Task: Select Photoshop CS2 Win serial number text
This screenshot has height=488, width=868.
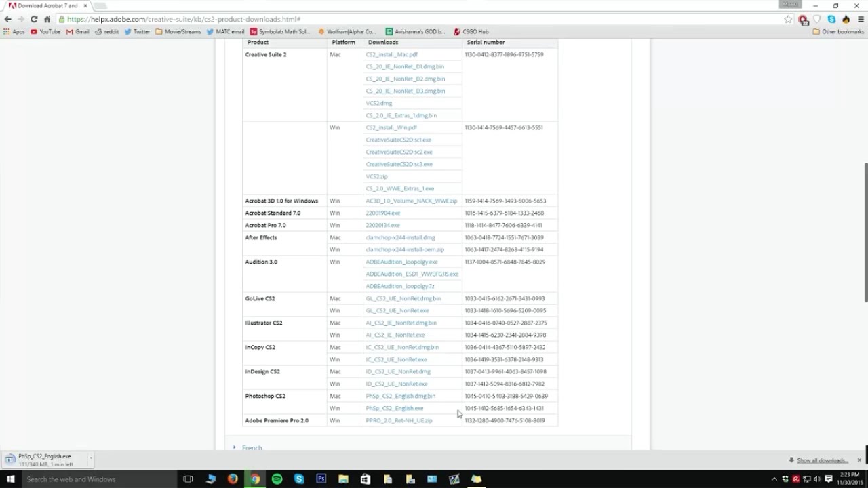Action: (504, 408)
